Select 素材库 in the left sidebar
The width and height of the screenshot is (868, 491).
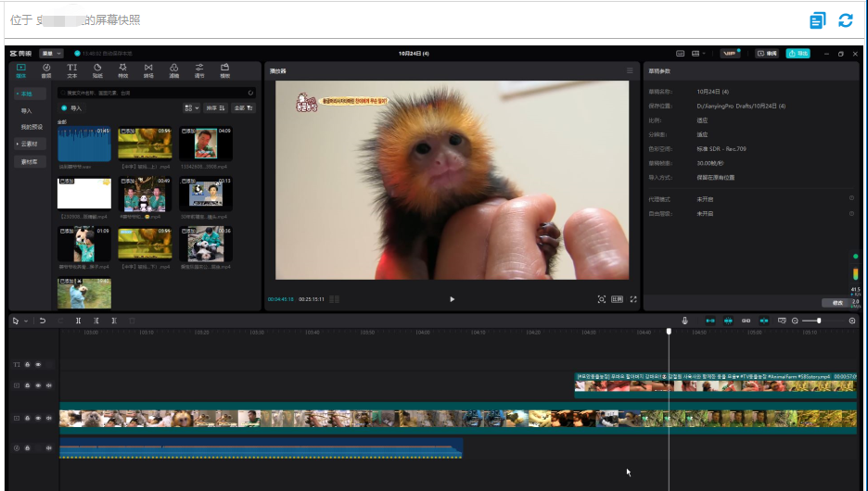tap(31, 161)
